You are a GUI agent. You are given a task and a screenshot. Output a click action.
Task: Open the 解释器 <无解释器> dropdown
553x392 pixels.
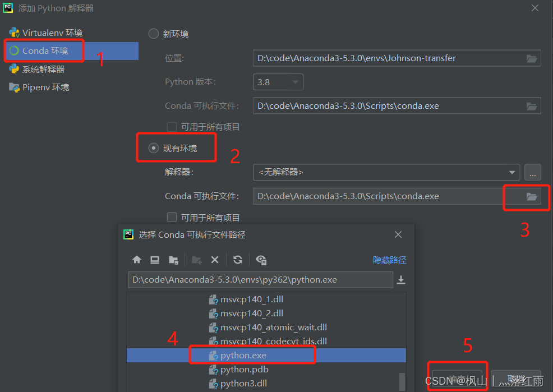tap(386, 172)
